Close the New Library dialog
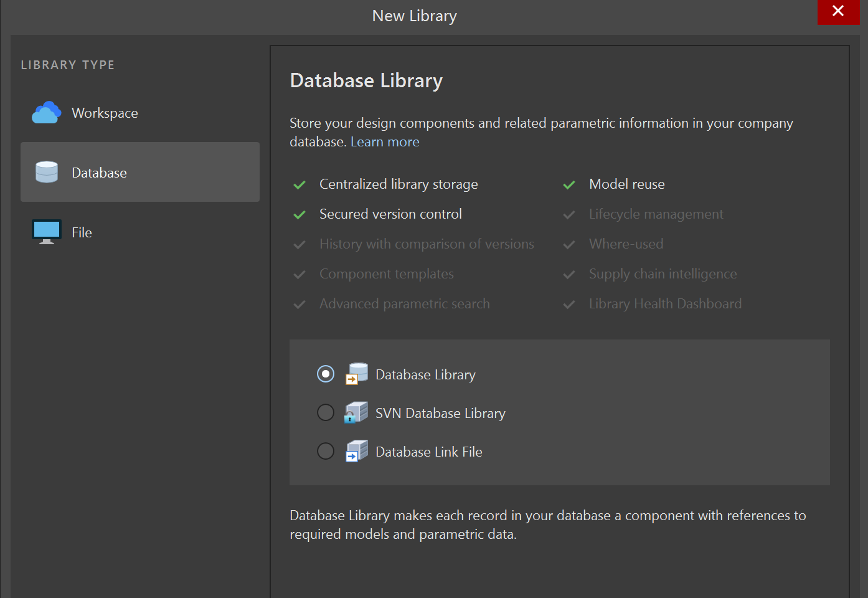The width and height of the screenshot is (868, 598). point(838,11)
